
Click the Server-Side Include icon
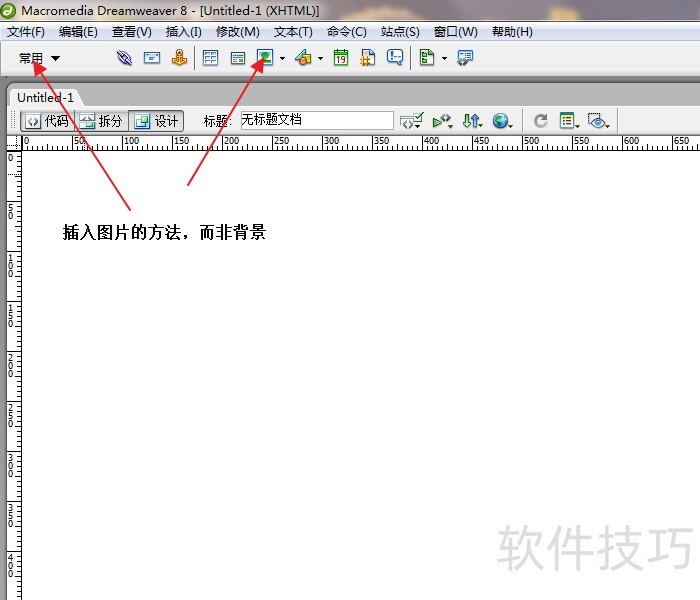(x=368, y=58)
